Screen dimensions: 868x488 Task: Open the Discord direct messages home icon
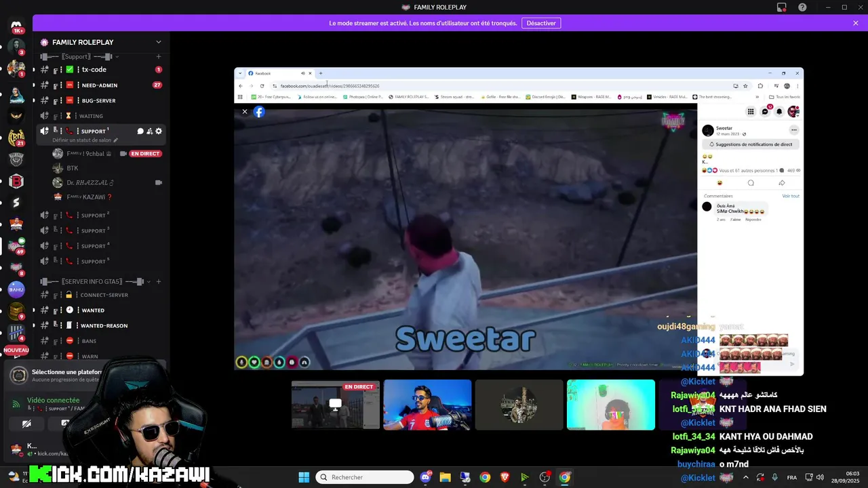click(x=16, y=26)
